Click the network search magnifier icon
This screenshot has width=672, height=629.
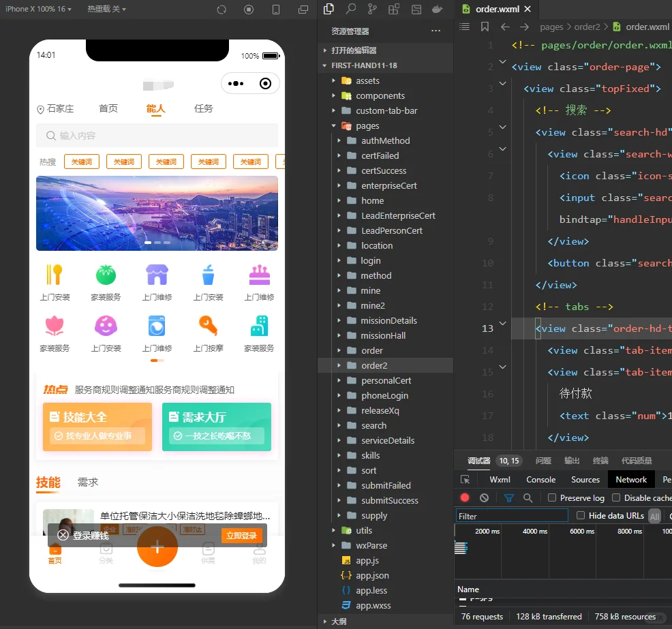click(x=528, y=498)
